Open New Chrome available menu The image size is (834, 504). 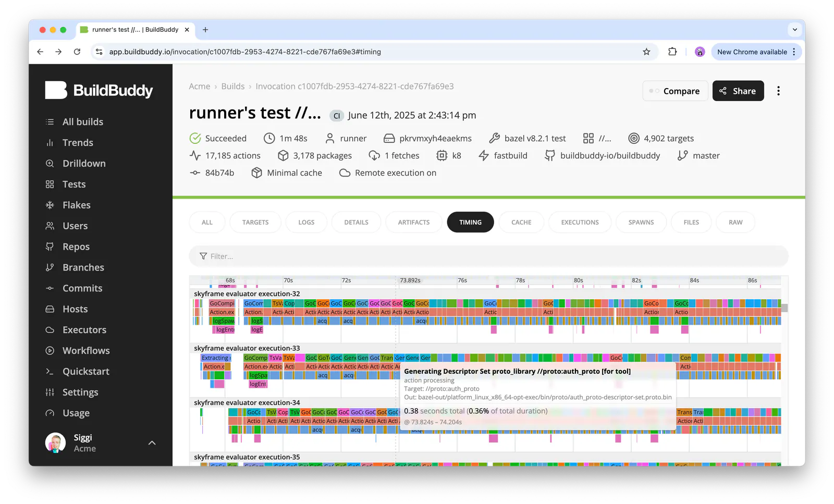756,52
